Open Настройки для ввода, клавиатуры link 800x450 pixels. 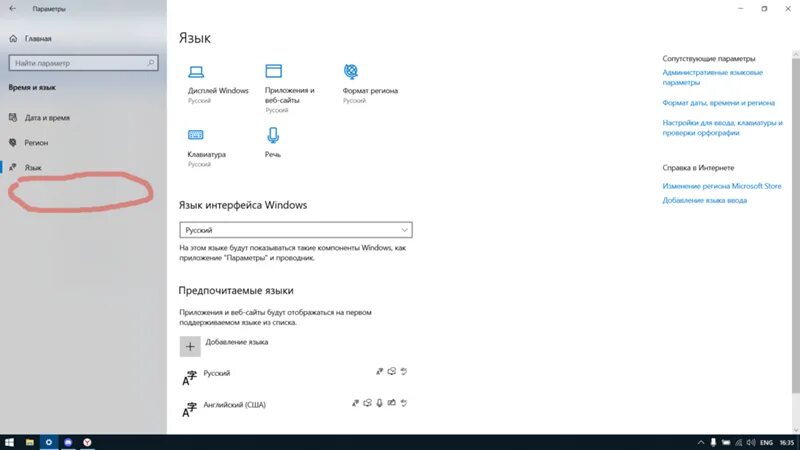tap(722, 128)
